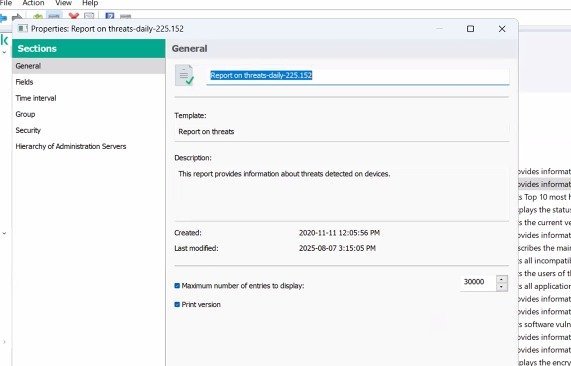Collapse the middle console tree chevron
This screenshot has width=571, height=366.
[x=4, y=233]
